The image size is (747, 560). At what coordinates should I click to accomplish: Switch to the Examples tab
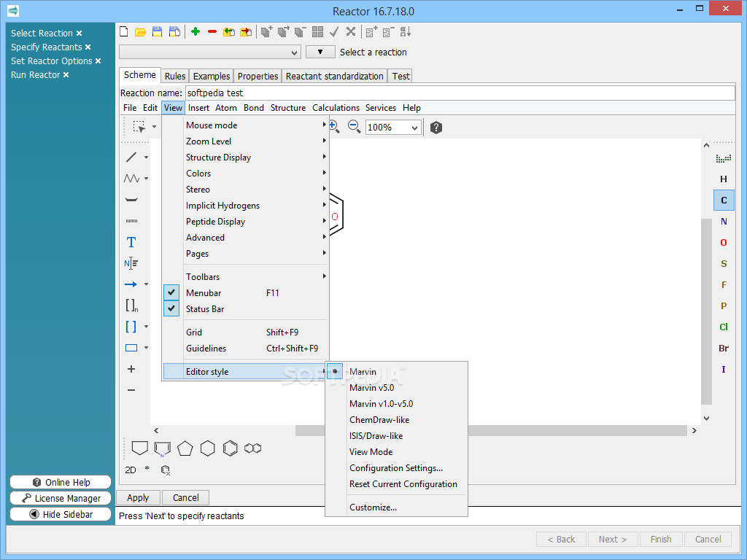(x=212, y=76)
